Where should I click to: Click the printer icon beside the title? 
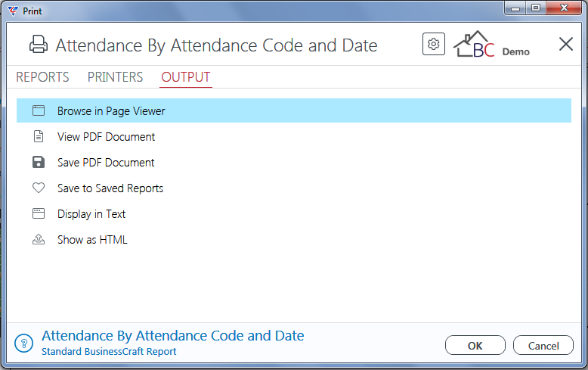click(x=39, y=45)
